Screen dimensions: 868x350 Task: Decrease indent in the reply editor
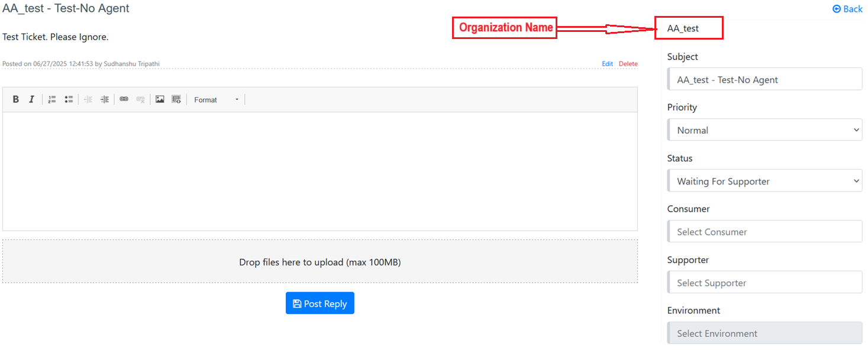pyautogui.click(x=88, y=99)
